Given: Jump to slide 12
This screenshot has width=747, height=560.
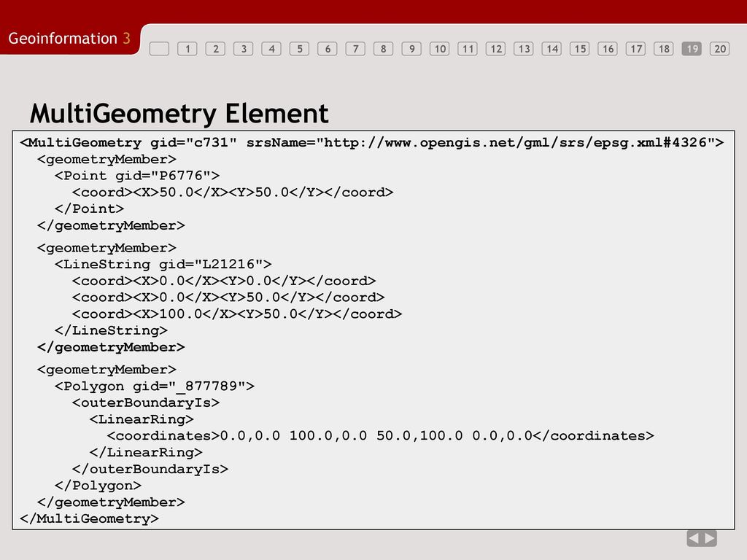Looking at the screenshot, I should 496,49.
